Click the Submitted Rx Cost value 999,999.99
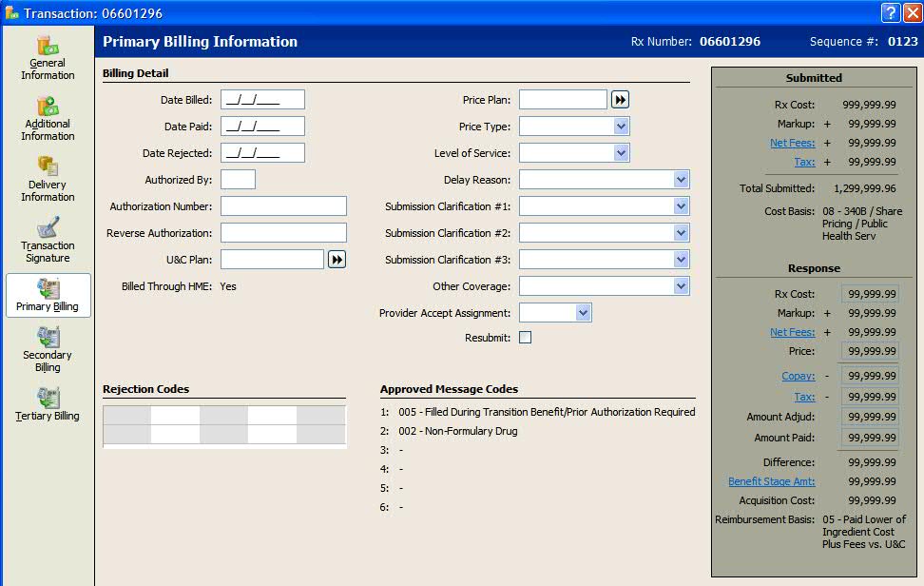The height and width of the screenshot is (586, 924). (x=869, y=105)
